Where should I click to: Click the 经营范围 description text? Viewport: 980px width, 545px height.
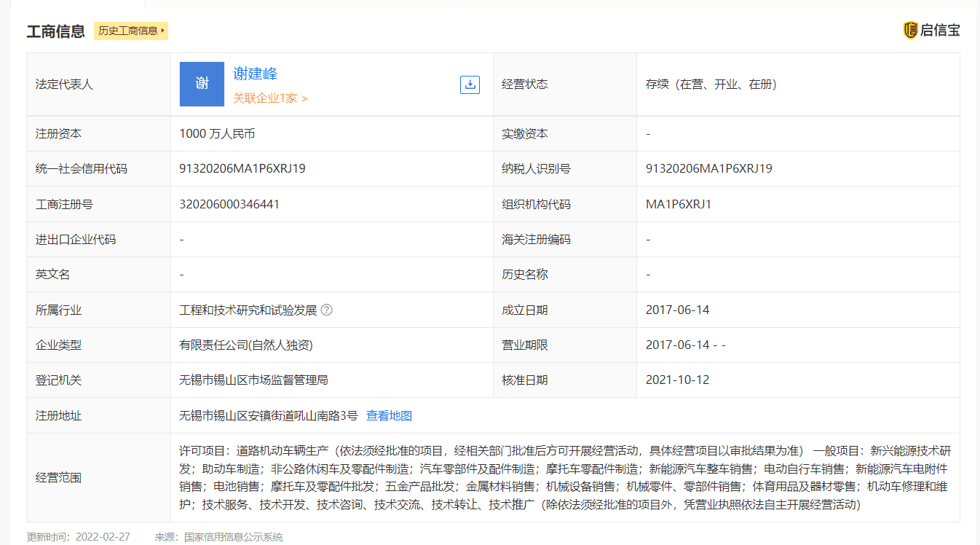coord(564,477)
